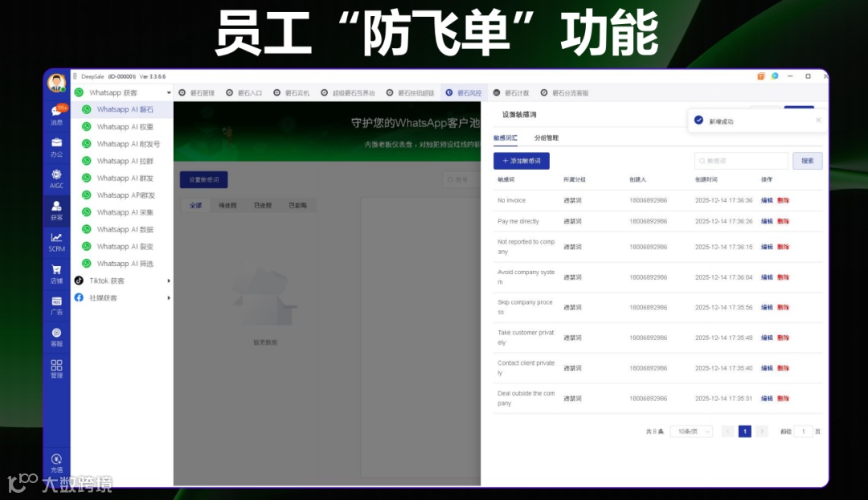Select Whatsapp AI 群发 in the tree
This screenshot has height=500, width=868.
click(x=122, y=178)
